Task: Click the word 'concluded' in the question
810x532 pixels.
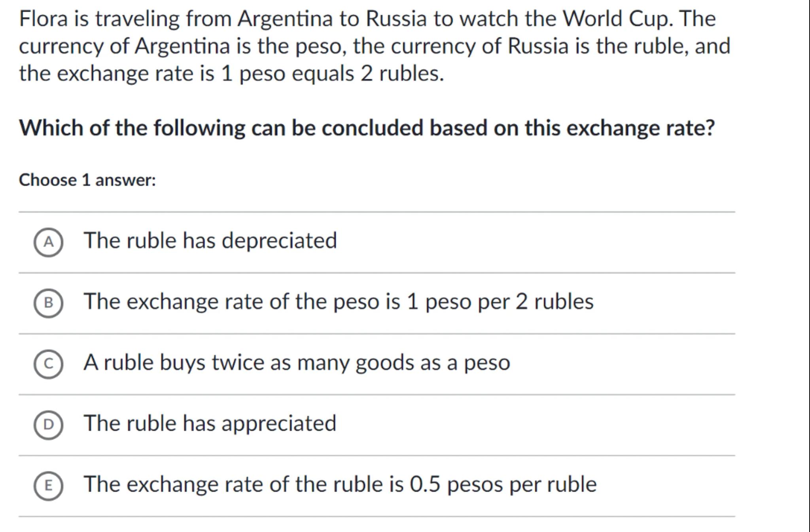Action: click(372, 128)
